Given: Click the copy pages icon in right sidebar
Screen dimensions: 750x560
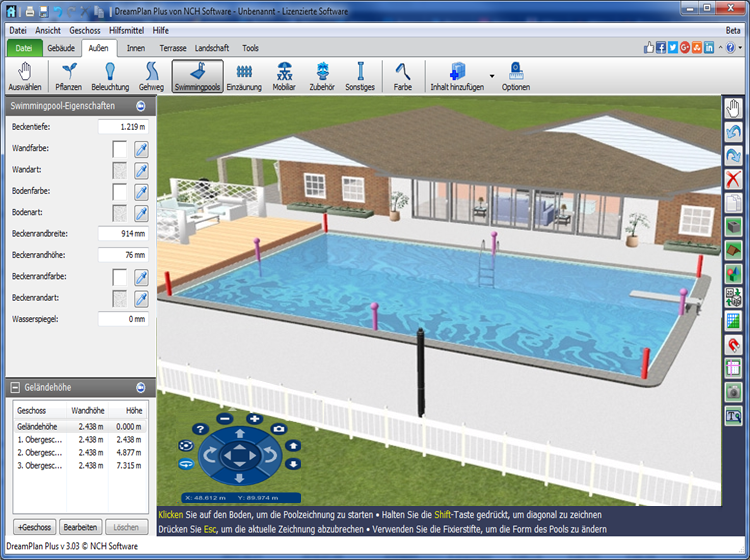Looking at the screenshot, I should click(x=733, y=203).
